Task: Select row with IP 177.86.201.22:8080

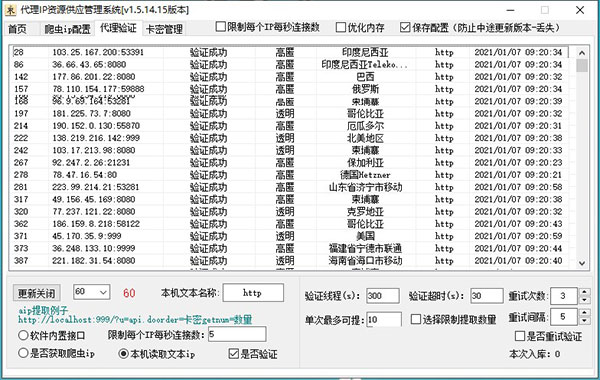Action: click(x=290, y=77)
